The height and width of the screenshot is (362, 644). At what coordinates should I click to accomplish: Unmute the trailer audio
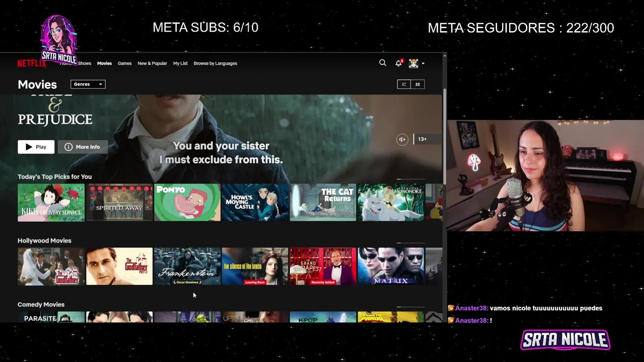(402, 139)
